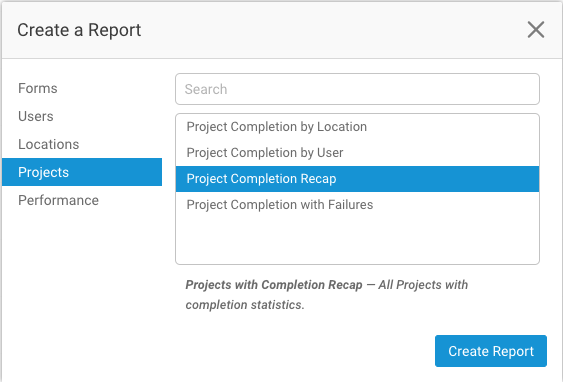This screenshot has width=563, height=382.
Task: Click the Create a Report title
Action: click(79, 30)
